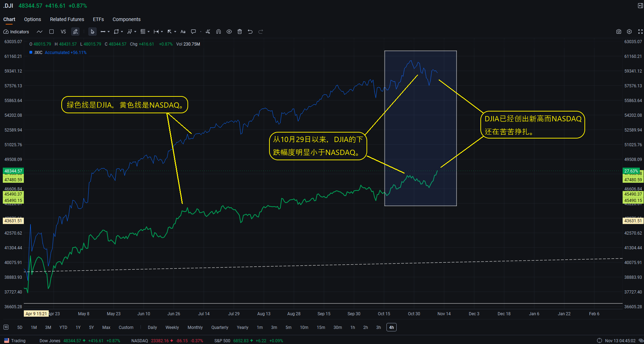
Task: Switch to the Options tab
Action: pos(33,19)
